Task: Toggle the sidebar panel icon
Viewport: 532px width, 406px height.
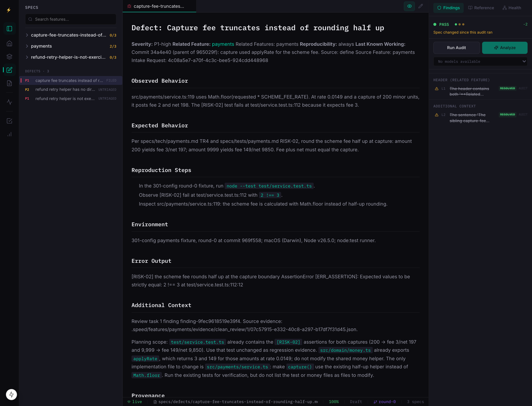Action: [9, 29]
